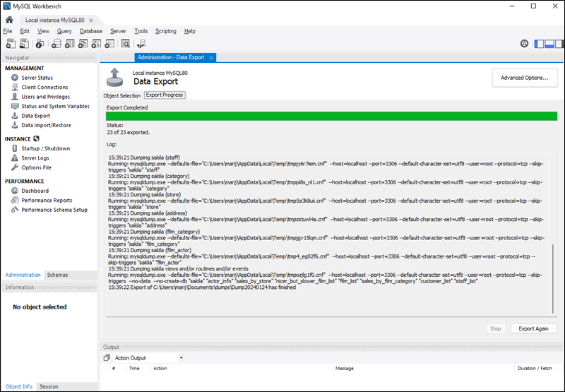565x392 pixels.
Task: Click Export Again button
Action: pyautogui.click(x=533, y=328)
